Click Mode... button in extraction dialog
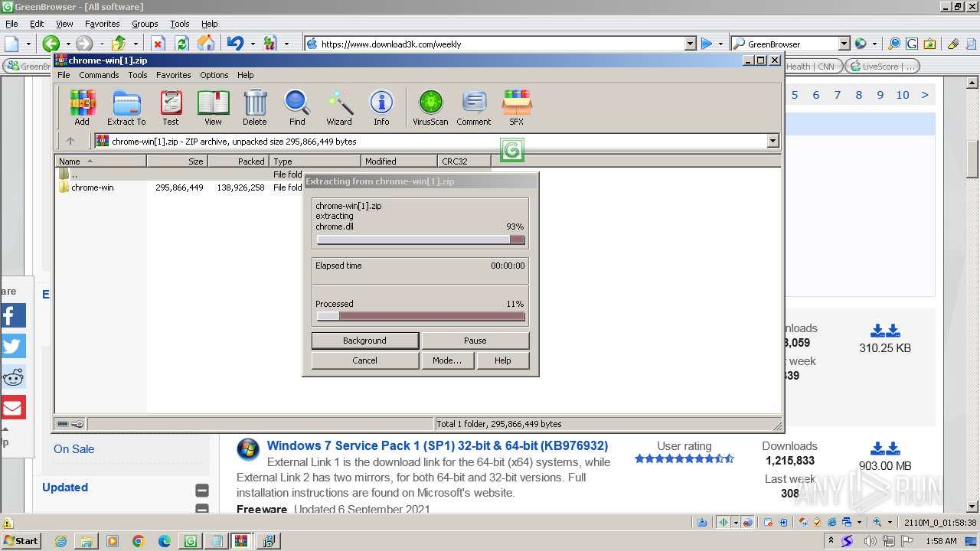This screenshot has width=980, height=551. [x=447, y=360]
